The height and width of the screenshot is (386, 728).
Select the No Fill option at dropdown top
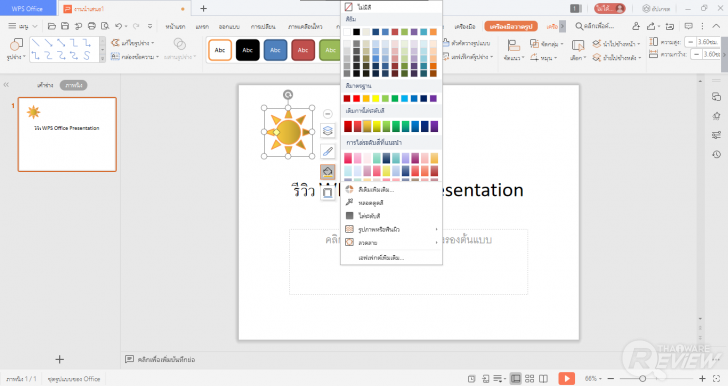coord(391,7)
